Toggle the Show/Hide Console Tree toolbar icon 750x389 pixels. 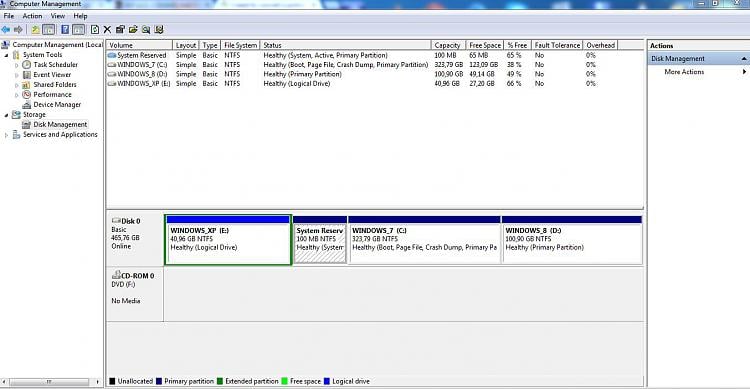pos(48,30)
